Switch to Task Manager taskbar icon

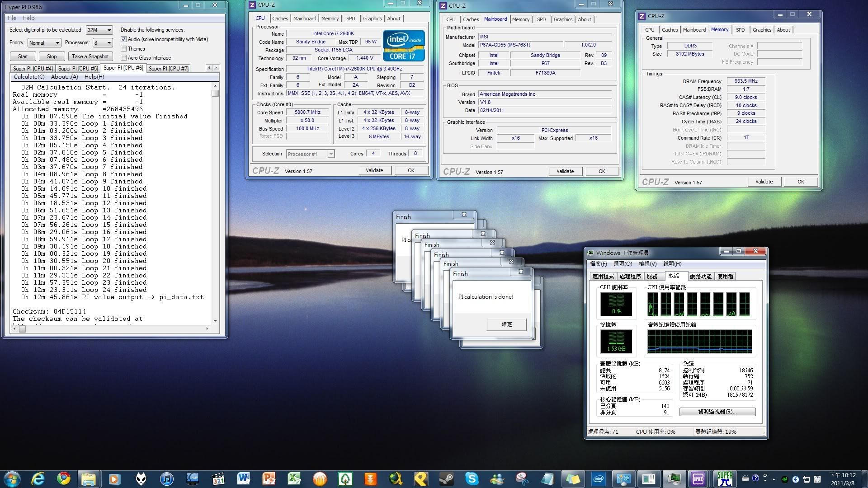click(675, 479)
